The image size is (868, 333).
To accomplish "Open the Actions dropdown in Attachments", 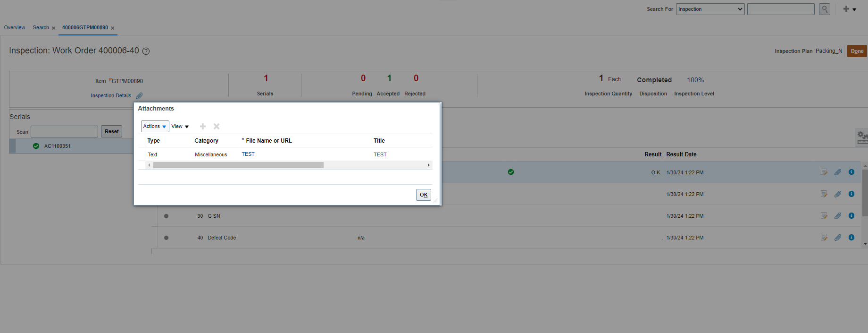I will pyautogui.click(x=155, y=126).
